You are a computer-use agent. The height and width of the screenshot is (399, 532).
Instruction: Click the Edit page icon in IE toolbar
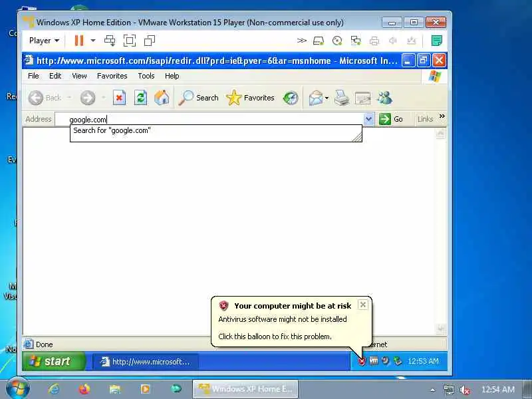point(362,98)
